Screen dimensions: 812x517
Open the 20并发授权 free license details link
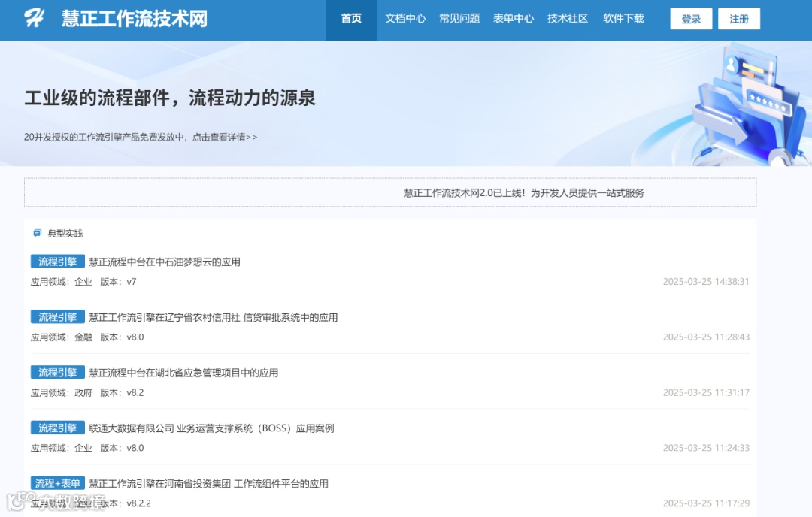pyautogui.click(x=141, y=138)
